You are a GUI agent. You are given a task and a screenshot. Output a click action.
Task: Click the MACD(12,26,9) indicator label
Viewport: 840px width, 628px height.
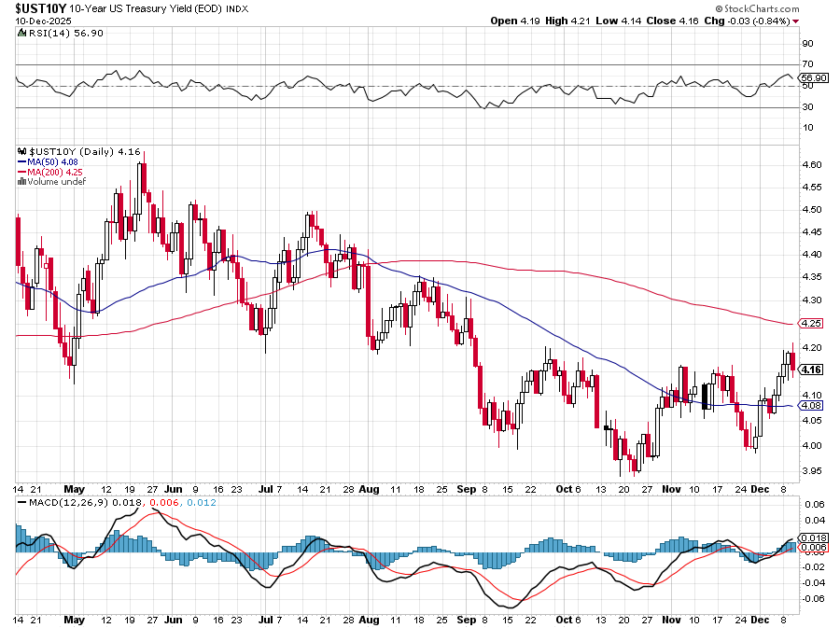(x=64, y=504)
